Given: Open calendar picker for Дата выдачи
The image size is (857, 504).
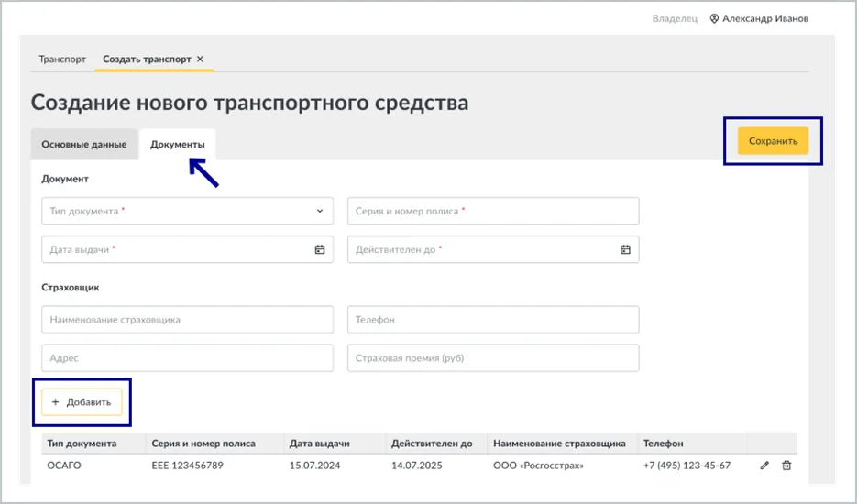Looking at the screenshot, I should 320,249.
